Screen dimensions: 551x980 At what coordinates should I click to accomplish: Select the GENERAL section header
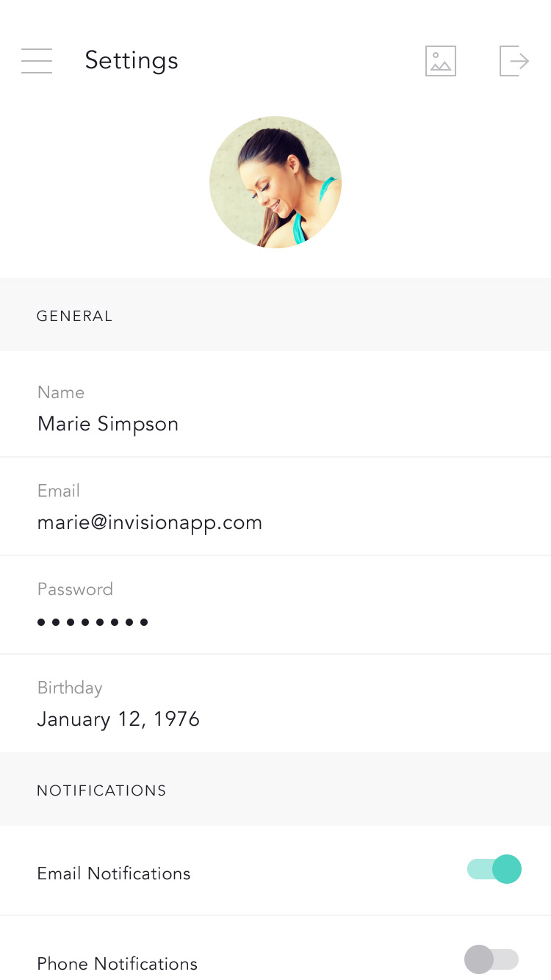pyautogui.click(x=75, y=316)
